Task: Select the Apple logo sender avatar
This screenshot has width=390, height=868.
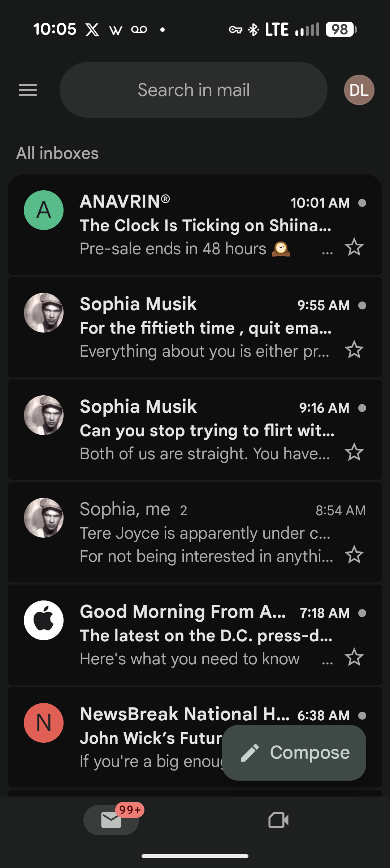Action: coord(44,620)
